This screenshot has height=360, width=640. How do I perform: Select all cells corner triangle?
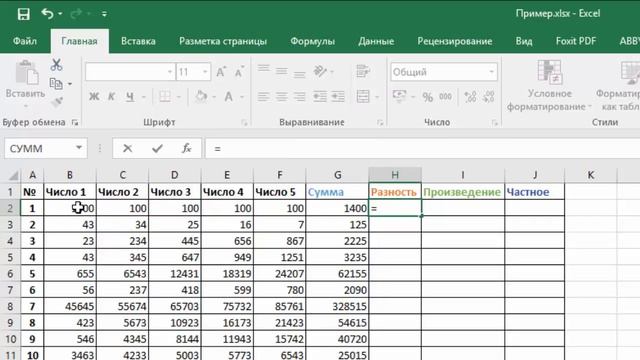(x=14, y=176)
